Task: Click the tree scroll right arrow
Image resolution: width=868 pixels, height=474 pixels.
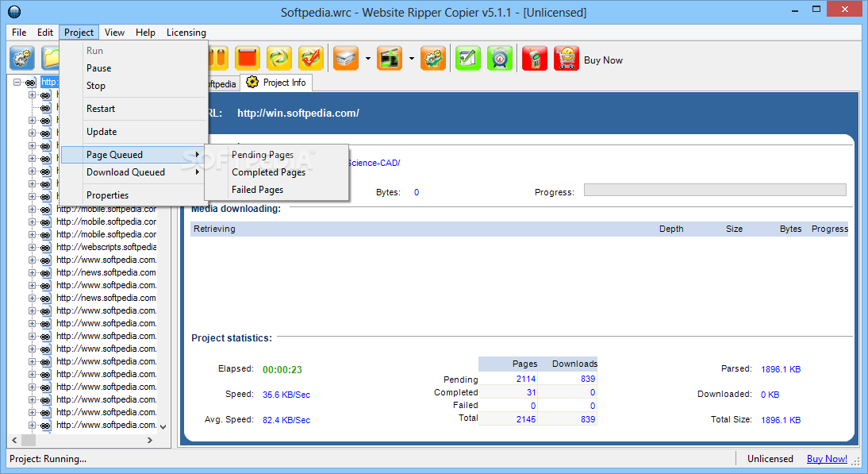Action: tap(149, 440)
